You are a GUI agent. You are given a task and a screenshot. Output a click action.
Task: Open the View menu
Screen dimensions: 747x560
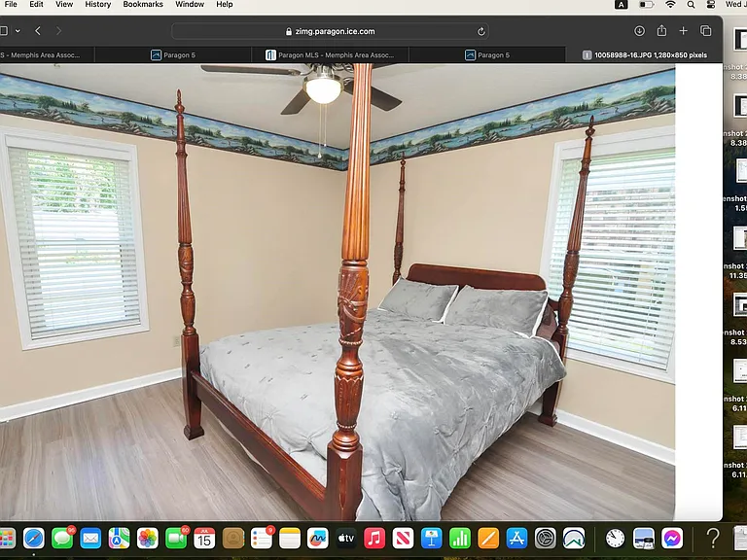64,4
